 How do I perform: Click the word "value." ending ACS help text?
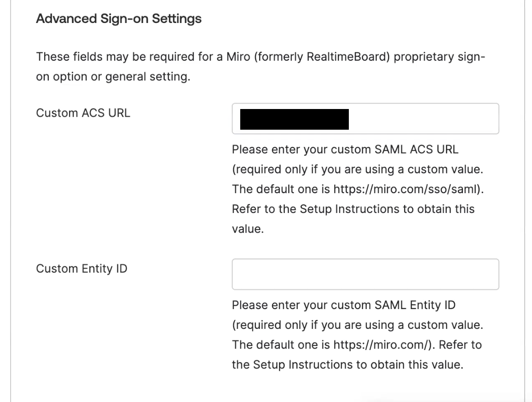point(248,229)
